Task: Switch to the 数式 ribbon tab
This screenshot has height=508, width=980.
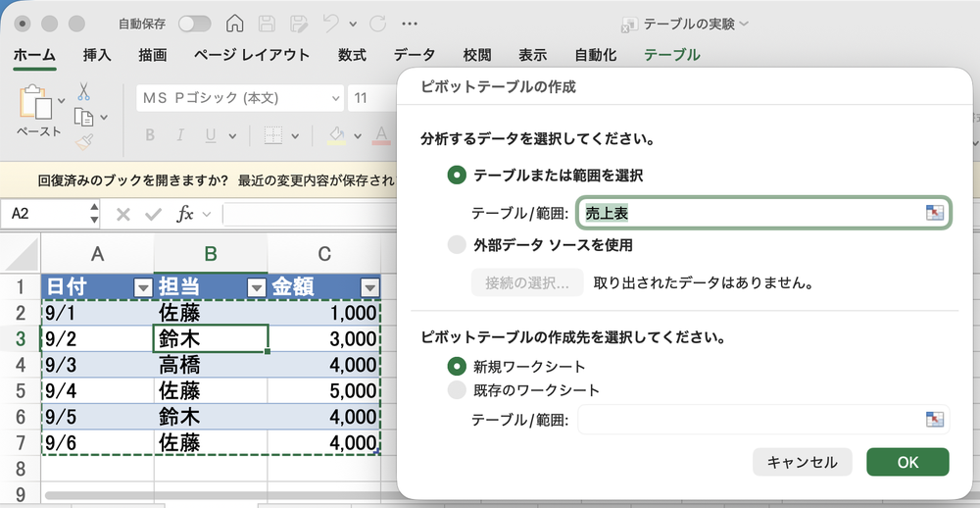Action: click(x=352, y=55)
